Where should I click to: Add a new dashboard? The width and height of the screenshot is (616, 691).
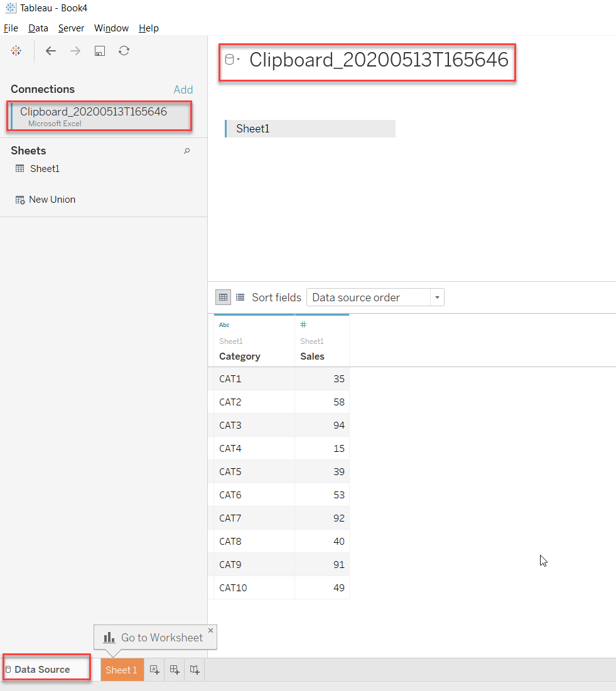coord(175,670)
